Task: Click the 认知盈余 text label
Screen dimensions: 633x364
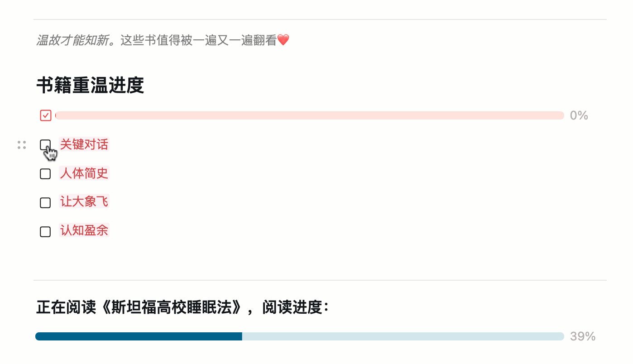Action: tap(84, 230)
